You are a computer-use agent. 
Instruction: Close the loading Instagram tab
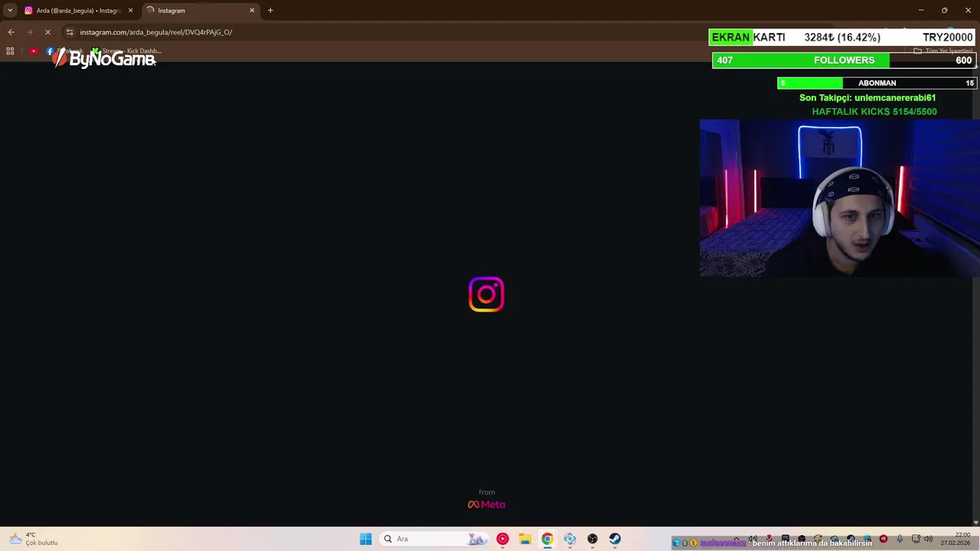pyautogui.click(x=252, y=11)
